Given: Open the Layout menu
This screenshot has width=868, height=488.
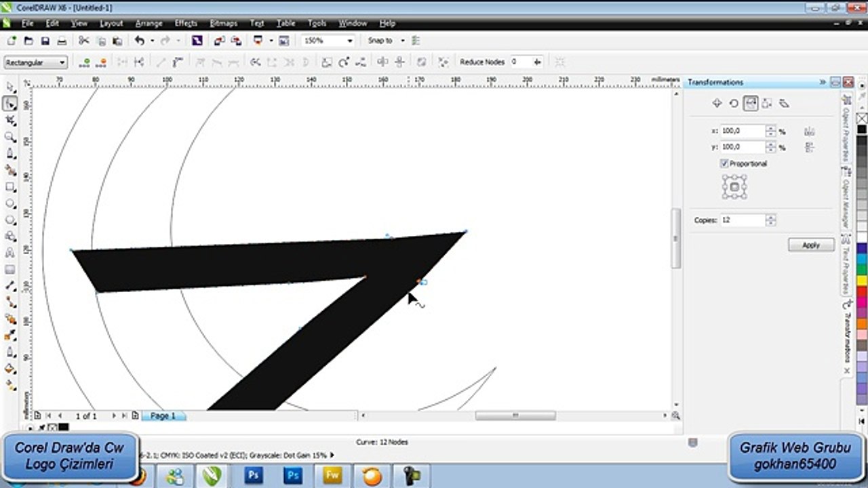Looking at the screenshot, I should coord(111,23).
